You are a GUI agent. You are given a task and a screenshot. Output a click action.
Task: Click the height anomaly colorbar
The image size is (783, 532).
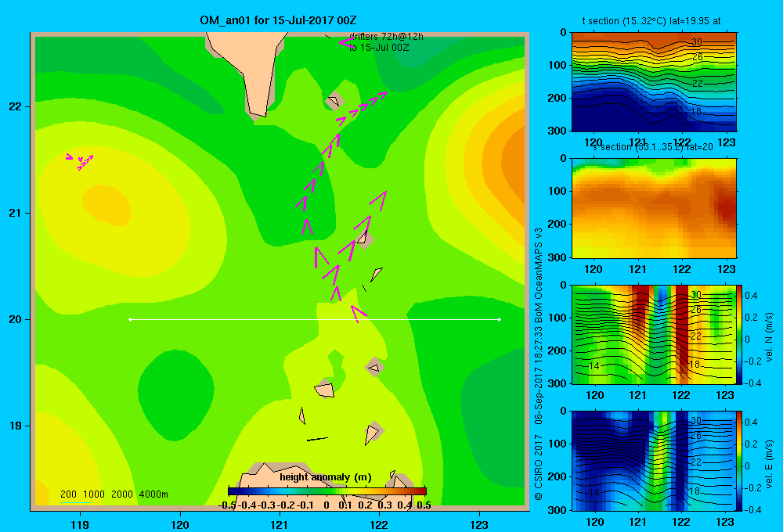coord(327,491)
